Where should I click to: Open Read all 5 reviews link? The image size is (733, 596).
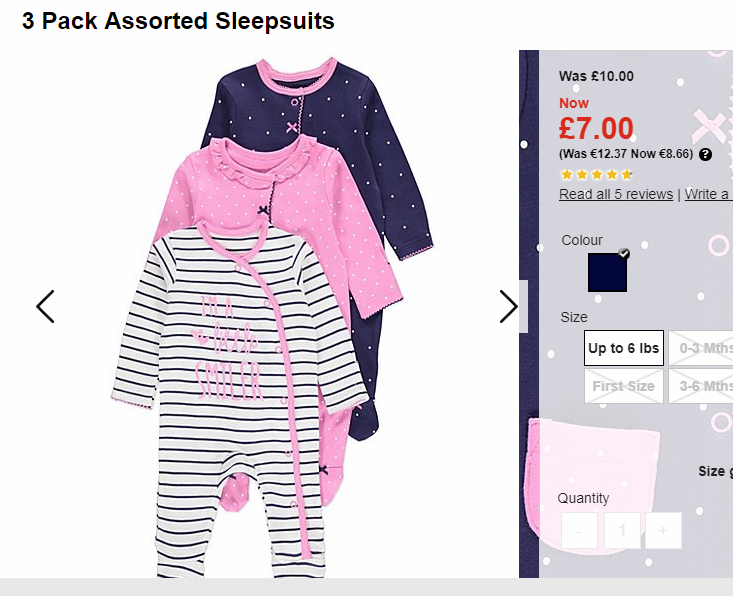(616, 194)
